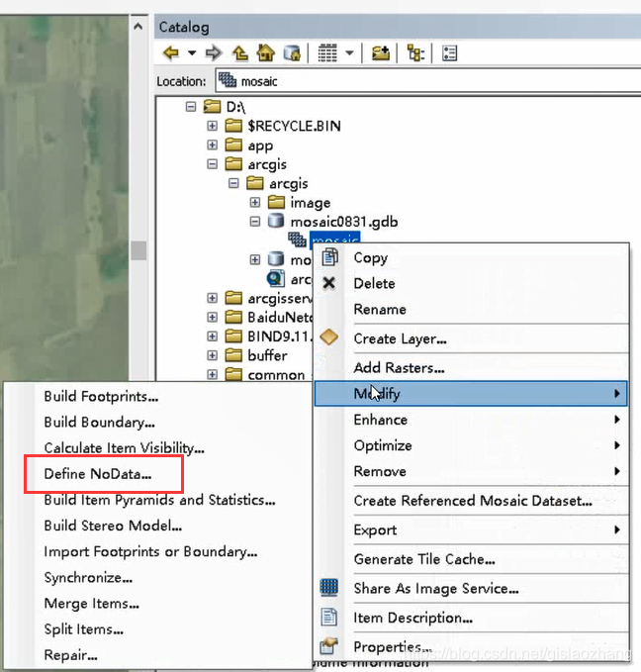The image size is (641, 672).
Task: Open the Modify submenu
Action: click(471, 394)
